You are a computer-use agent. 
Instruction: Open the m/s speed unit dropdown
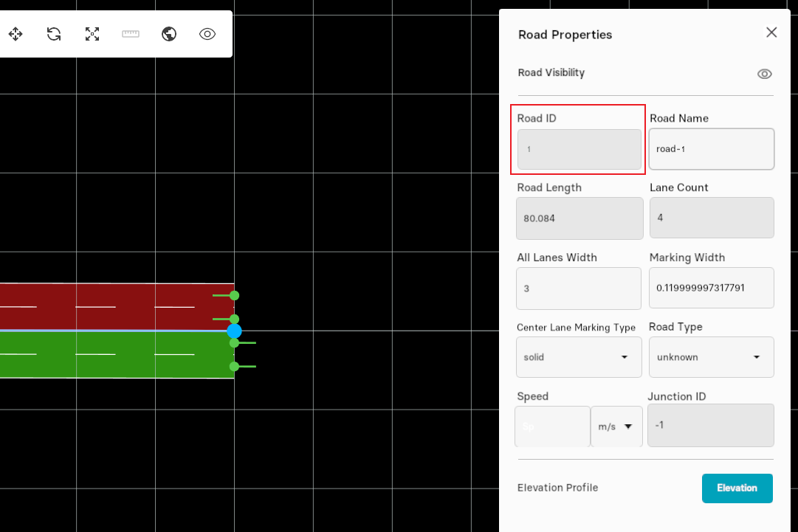(x=616, y=426)
